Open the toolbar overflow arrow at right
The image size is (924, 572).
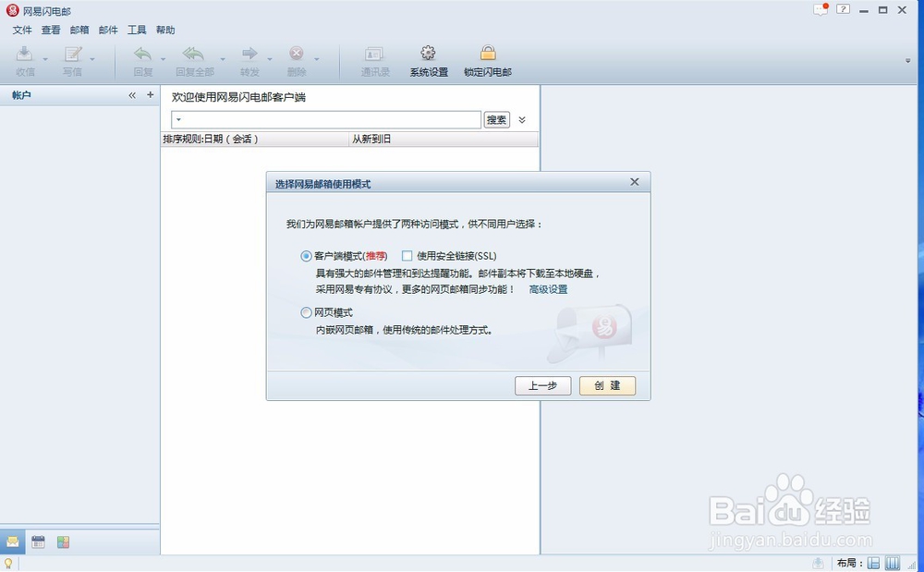click(x=908, y=60)
